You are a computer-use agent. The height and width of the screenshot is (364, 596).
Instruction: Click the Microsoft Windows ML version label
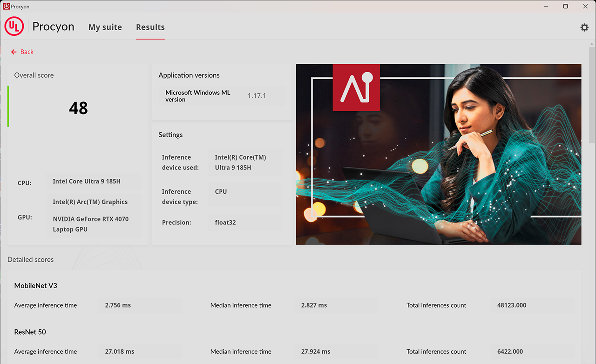point(198,96)
